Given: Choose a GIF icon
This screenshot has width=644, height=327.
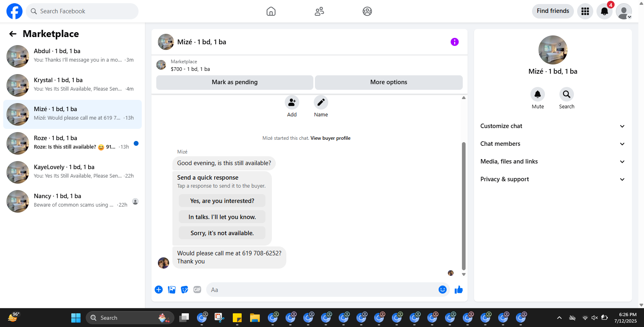Looking at the screenshot, I should pyautogui.click(x=197, y=290).
